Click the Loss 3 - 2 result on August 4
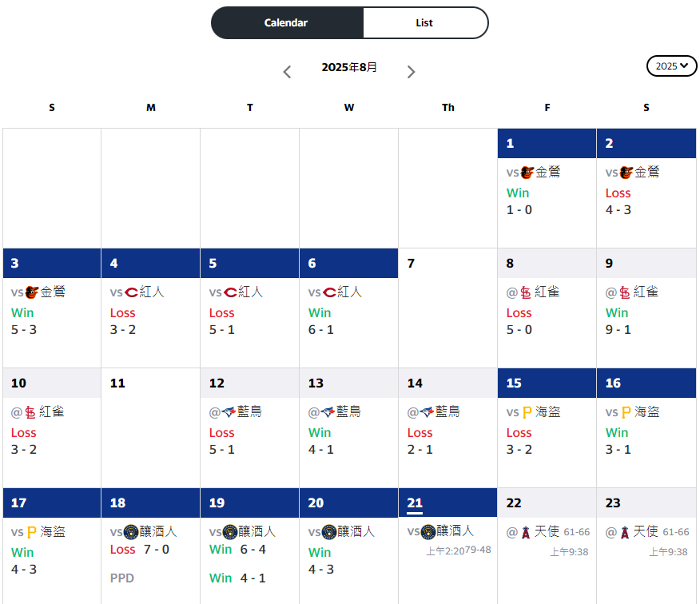700x604 pixels. (123, 321)
